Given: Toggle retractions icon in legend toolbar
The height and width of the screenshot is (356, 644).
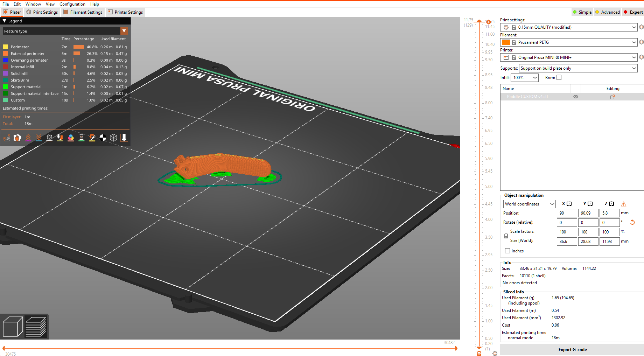Looking at the screenshot, I should (28, 138).
